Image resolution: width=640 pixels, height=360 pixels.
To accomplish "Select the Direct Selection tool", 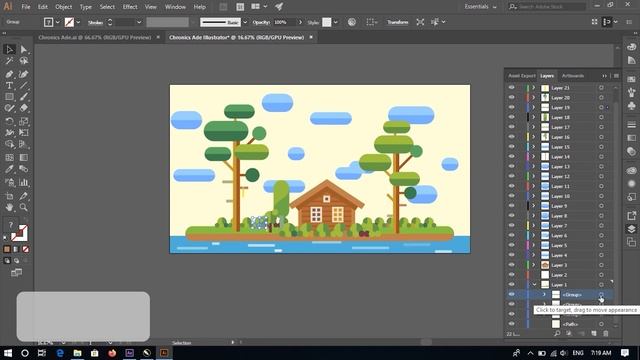I will (24, 50).
